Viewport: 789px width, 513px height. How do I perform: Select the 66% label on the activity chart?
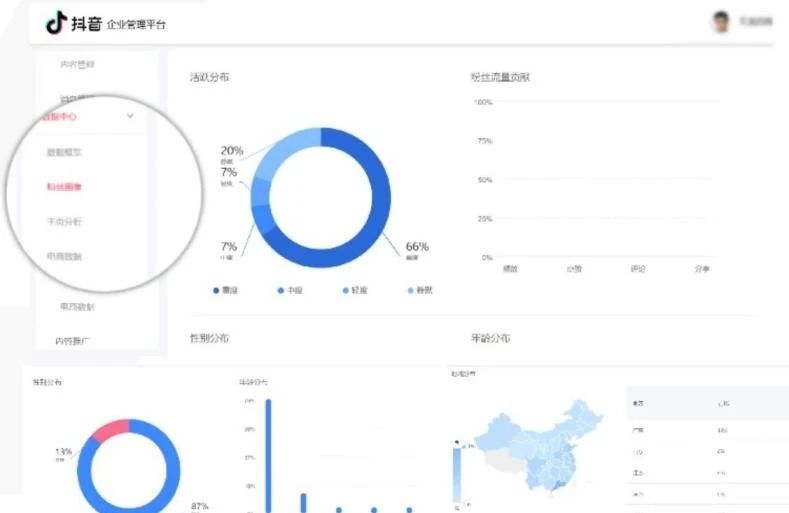tap(417, 247)
